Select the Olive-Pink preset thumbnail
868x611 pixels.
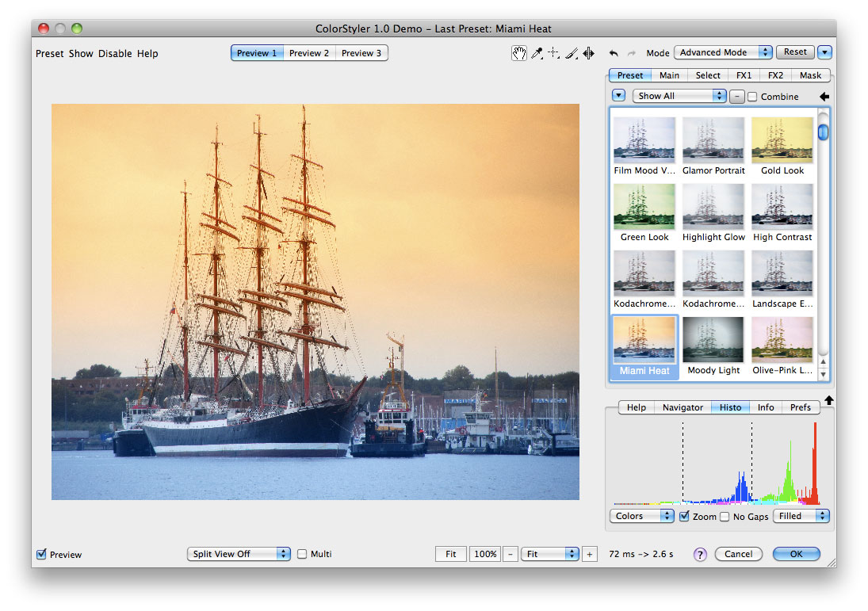pyautogui.click(x=782, y=340)
